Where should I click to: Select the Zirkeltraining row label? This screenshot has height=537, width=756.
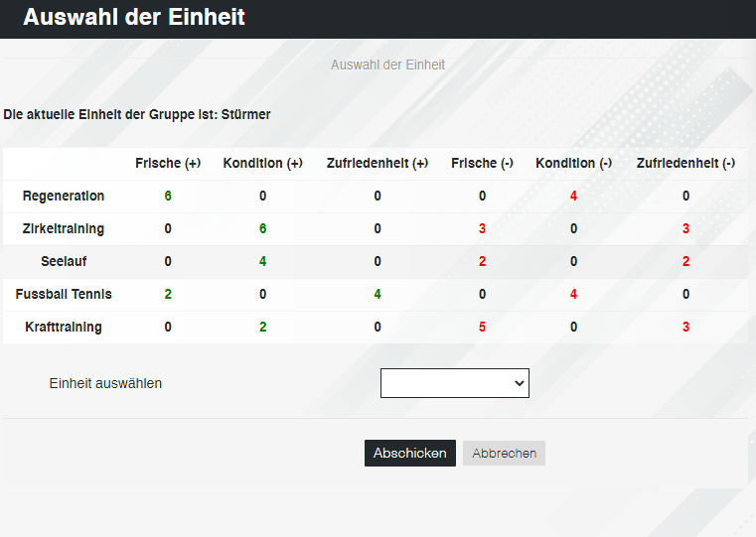[x=64, y=228]
